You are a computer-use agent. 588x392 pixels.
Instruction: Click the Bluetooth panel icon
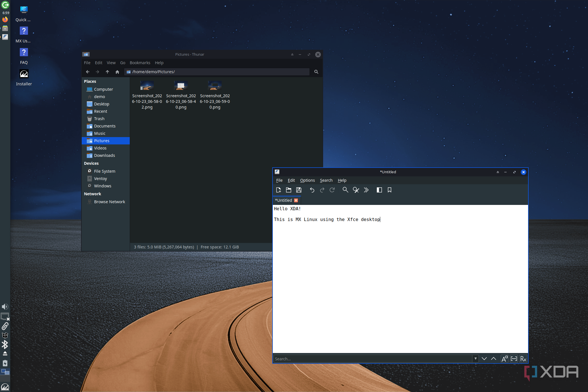tap(5, 345)
